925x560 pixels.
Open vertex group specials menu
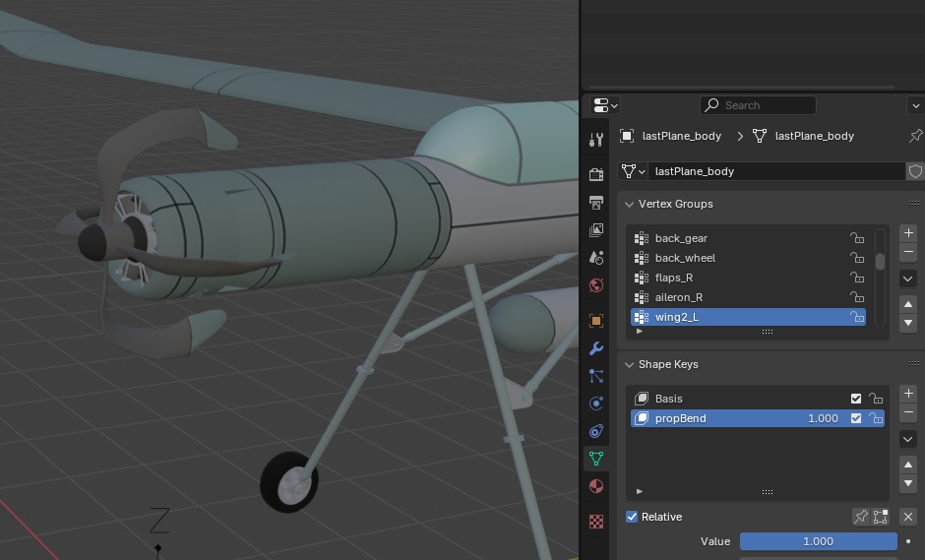pos(908,279)
